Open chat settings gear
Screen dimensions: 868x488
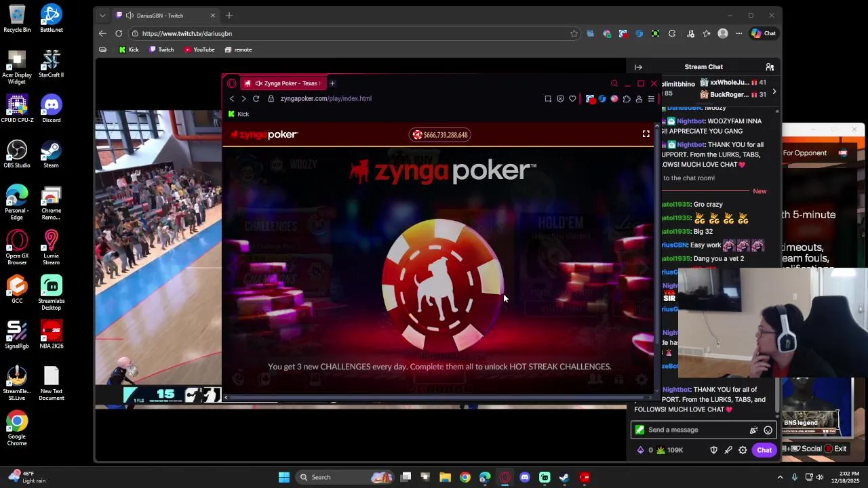[x=743, y=450]
